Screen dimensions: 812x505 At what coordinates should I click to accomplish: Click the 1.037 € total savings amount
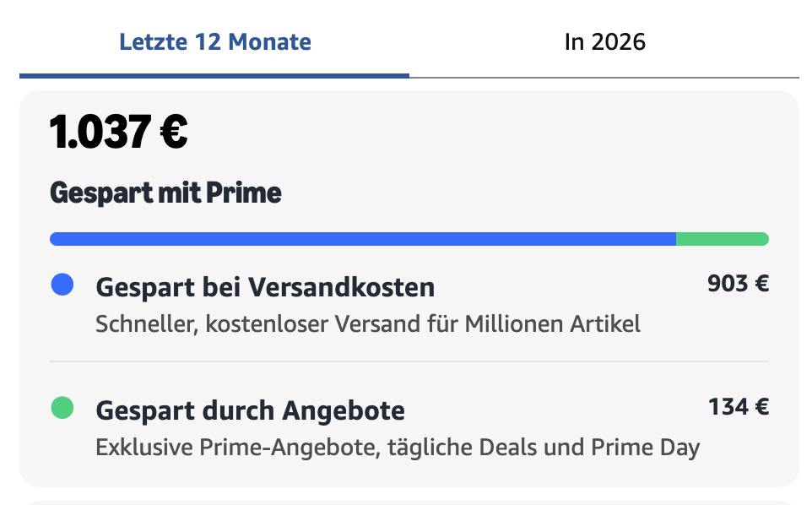click(118, 131)
